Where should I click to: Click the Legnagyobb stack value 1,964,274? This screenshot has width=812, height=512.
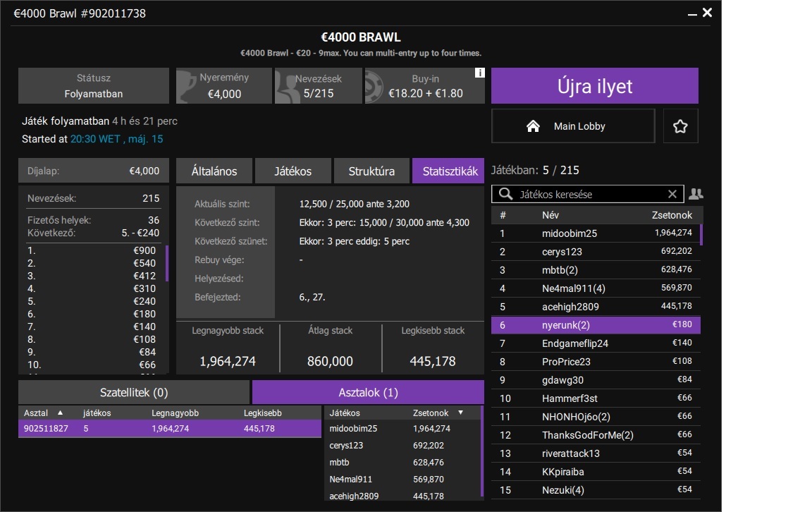(x=228, y=361)
